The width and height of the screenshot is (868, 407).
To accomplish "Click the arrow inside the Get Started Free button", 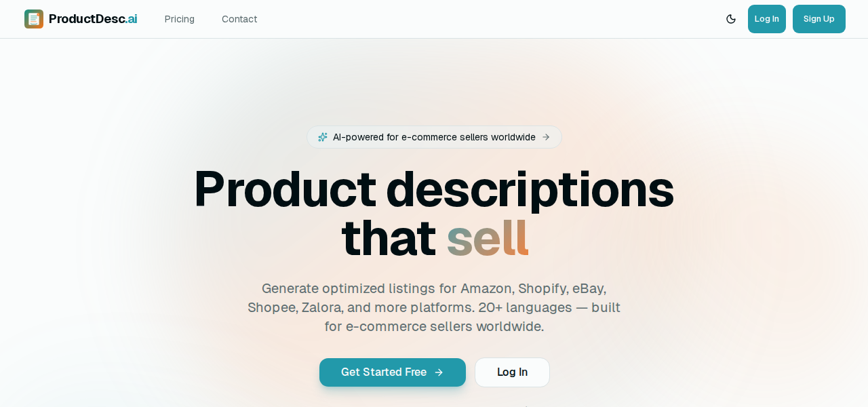I will point(439,372).
